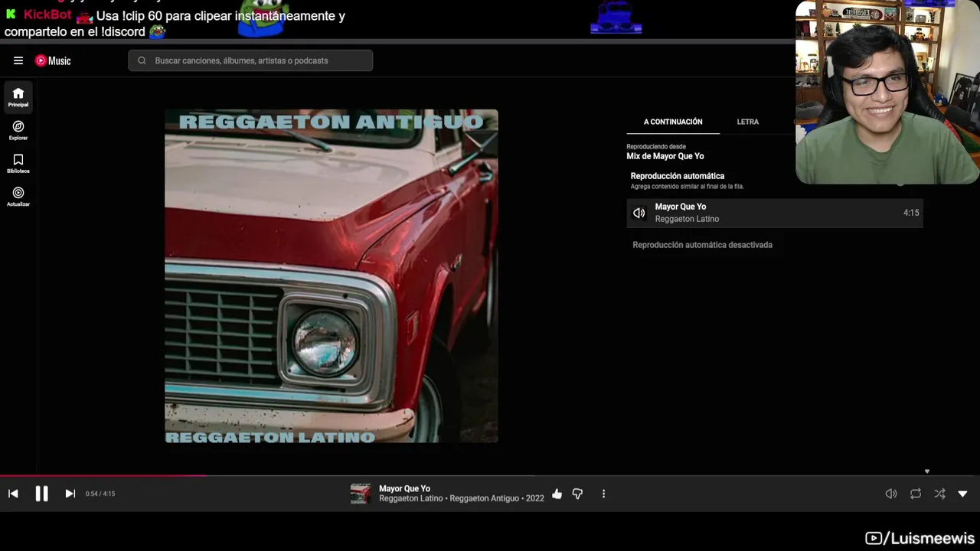Skip to the next track
This screenshot has width=980, height=551.
70,494
